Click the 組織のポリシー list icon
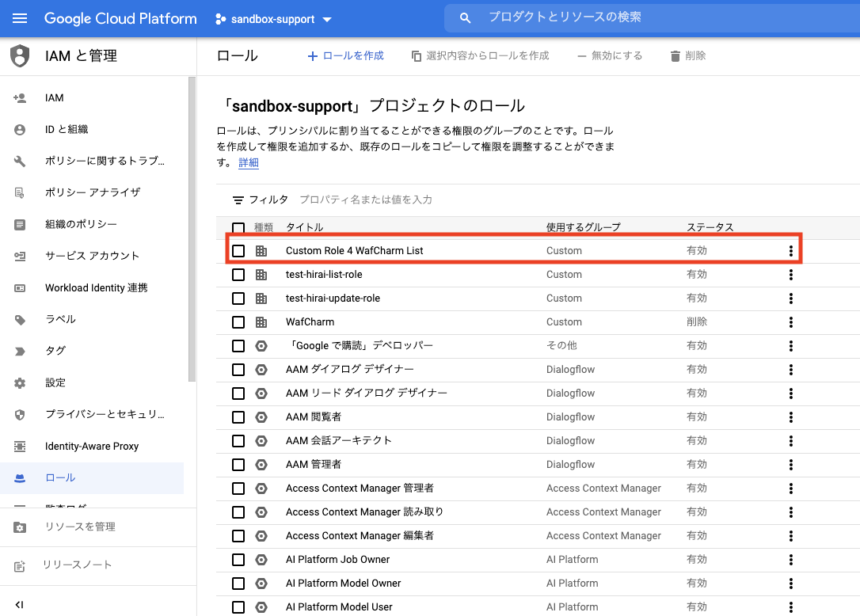 (20, 224)
